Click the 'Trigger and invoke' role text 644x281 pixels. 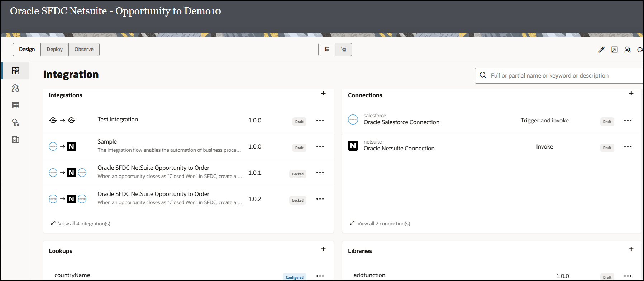tap(545, 121)
